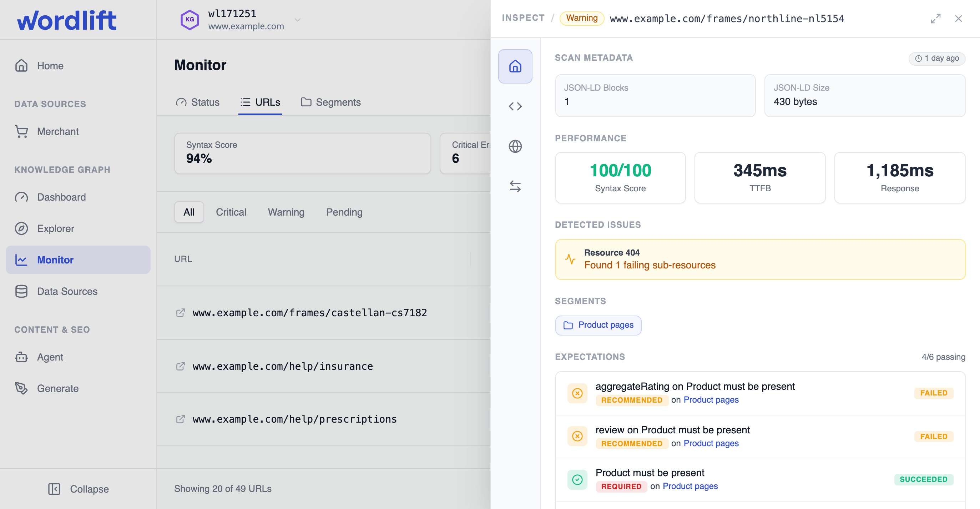
Task: Switch to the Segments tab
Action: [x=330, y=102]
